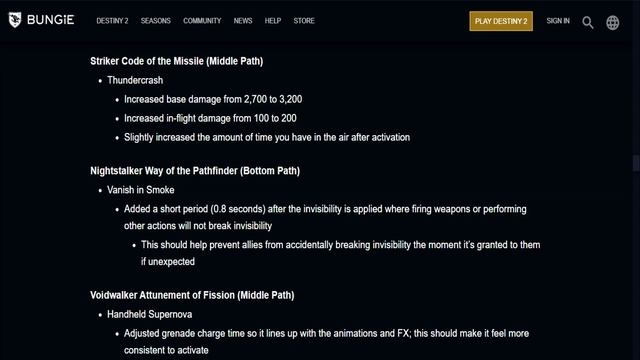640x360 pixels.
Task: Click the base damage 2,700 to 3,200 line
Action: click(213, 99)
